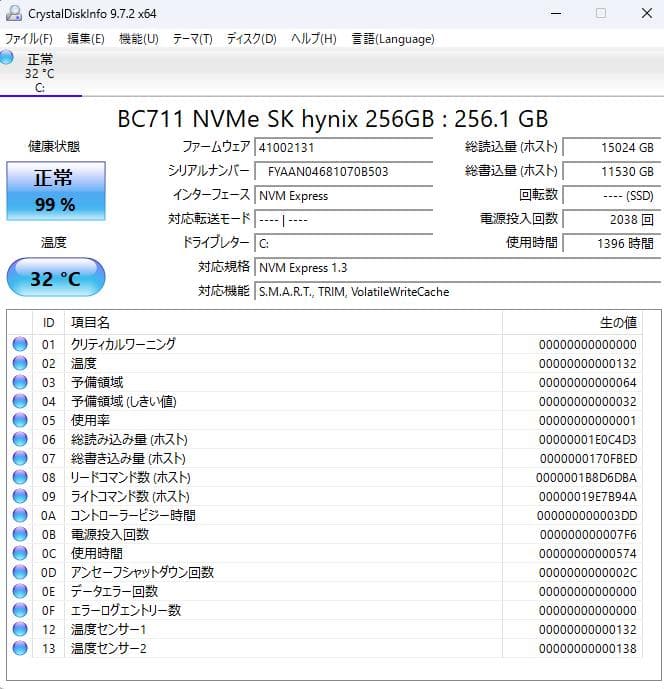The width and height of the screenshot is (664, 689).
Task: Click status orb for 予備領域 (しきい値) row
Action: [x=20, y=401]
